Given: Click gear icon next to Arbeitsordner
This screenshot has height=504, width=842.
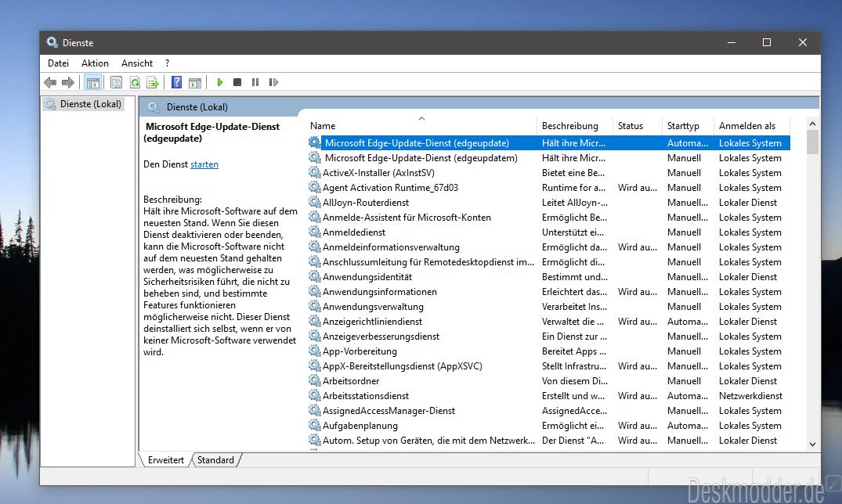Looking at the screenshot, I should 315,380.
